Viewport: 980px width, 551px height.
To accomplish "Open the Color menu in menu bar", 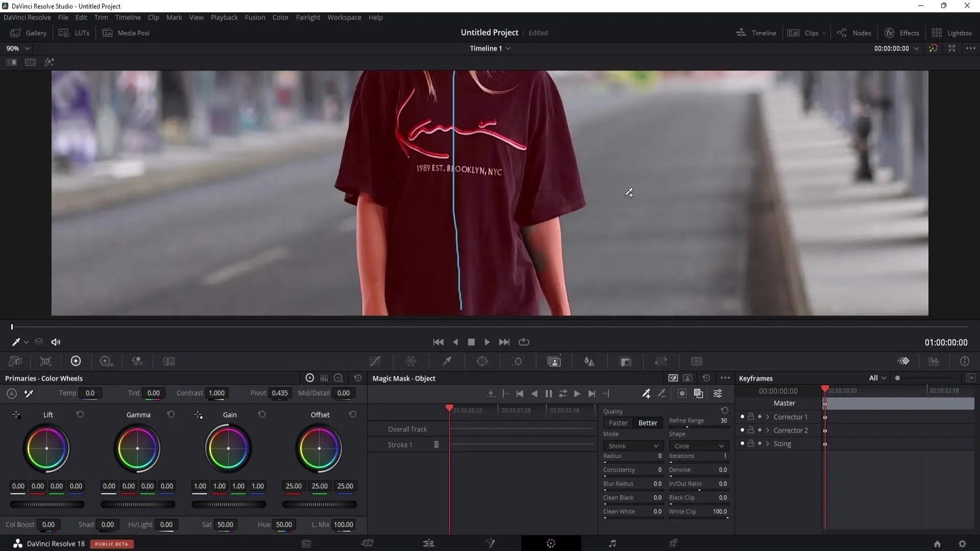I will [281, 17].
